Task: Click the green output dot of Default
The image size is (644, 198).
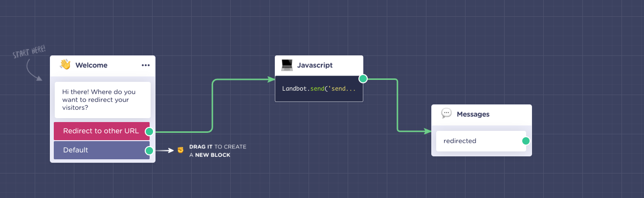Action: click(150, 150)
